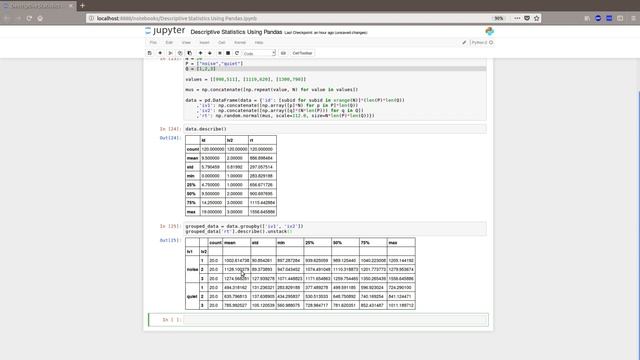Reload the page in browser
The height and width of the screenshot is (360, 640).
tap(29, 18)
